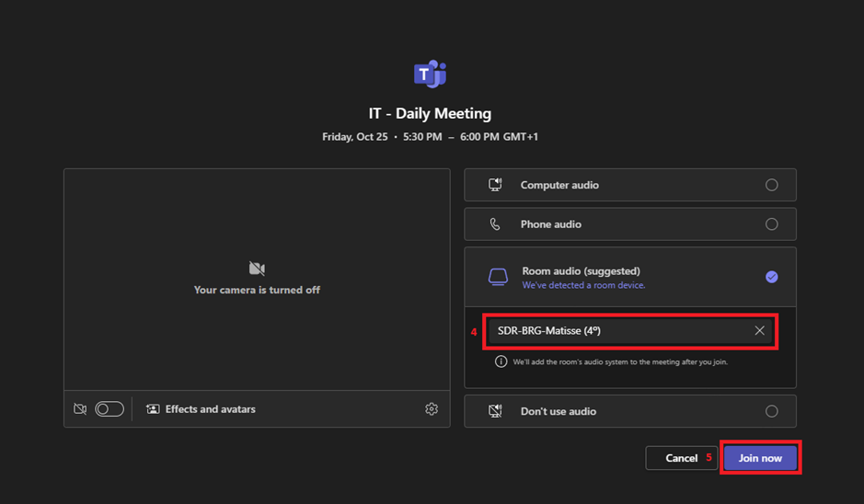The image size is (864, 504).
Task: Select the Computer audio radio button
Action: click(x=771, y=185)
